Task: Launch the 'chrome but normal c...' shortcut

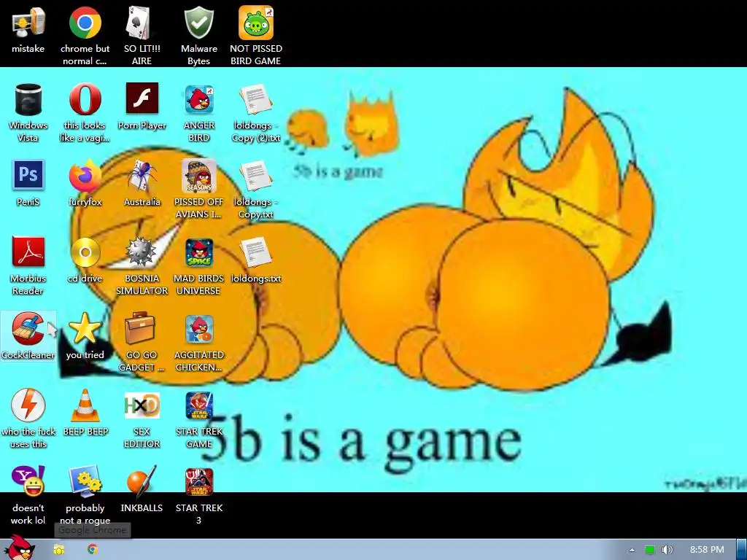Action: coord(85,23)
